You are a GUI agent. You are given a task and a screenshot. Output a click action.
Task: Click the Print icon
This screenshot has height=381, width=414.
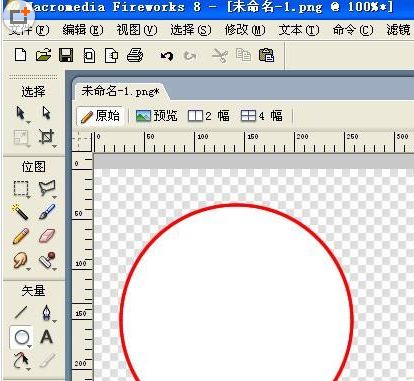(x=135, y=55)
